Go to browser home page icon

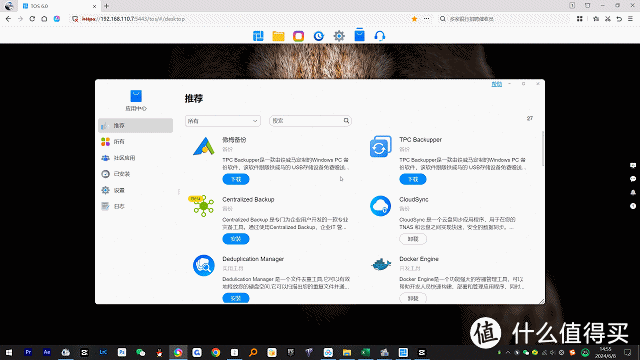[x=44, y=19]
